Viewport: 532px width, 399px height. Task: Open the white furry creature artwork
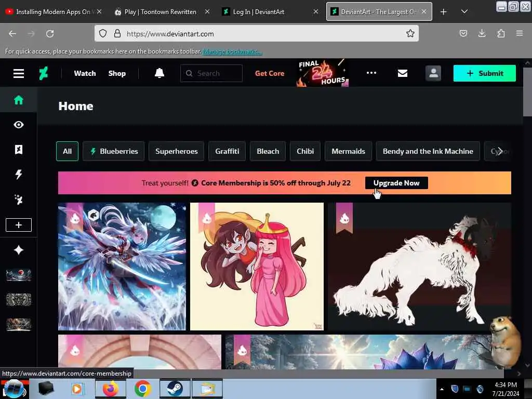[419, 267]
